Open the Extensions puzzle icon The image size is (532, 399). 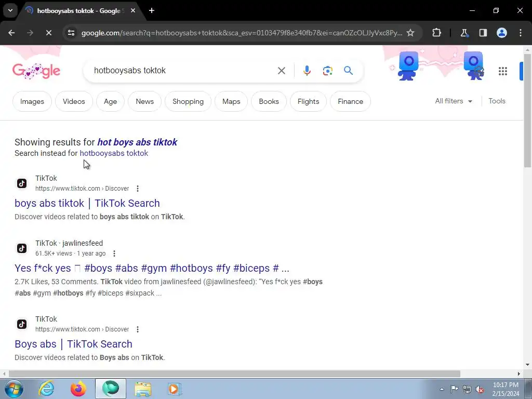click(436, 33)
